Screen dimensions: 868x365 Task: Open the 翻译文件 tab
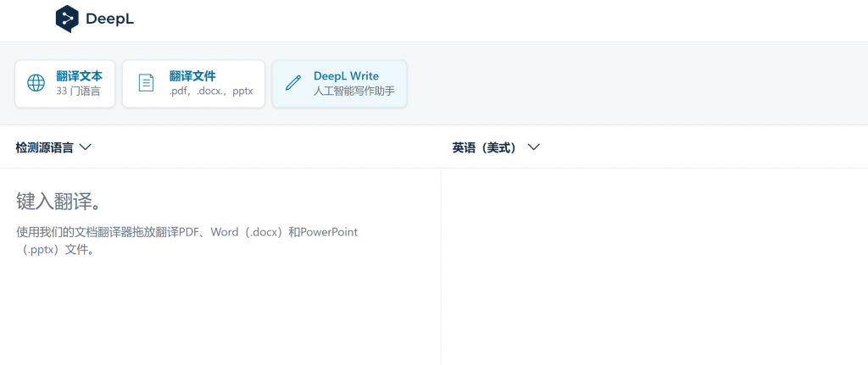[x=193, y=84]
